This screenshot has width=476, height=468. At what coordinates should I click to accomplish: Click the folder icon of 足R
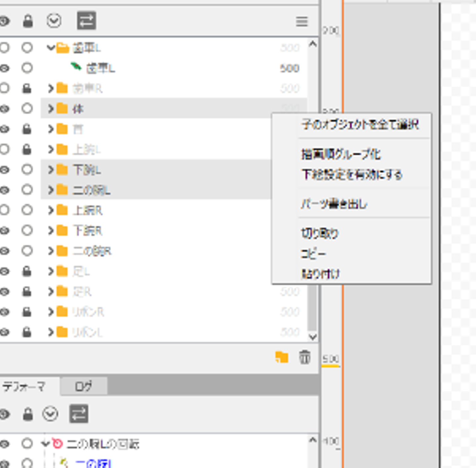click(x=62, y=292)
